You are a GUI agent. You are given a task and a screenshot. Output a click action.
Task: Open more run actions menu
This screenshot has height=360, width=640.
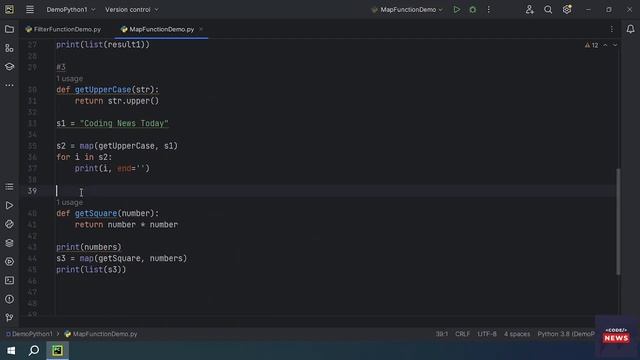click(x=489, y=9)
